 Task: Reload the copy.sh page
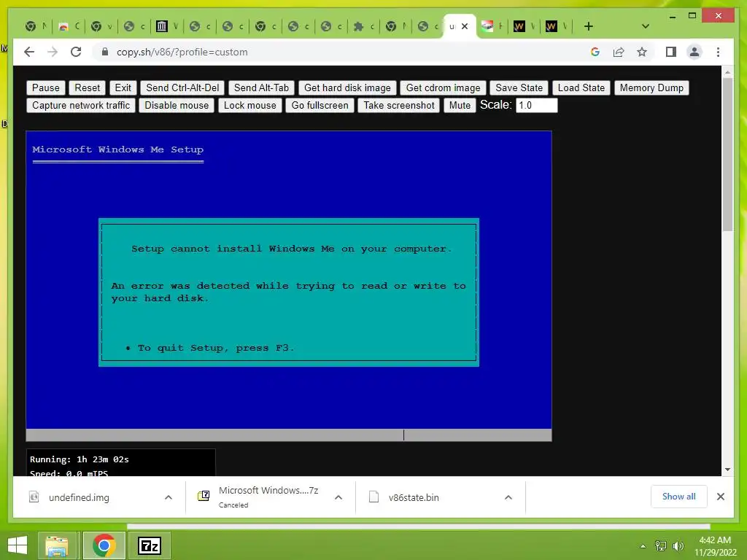(x=76, y=52)
